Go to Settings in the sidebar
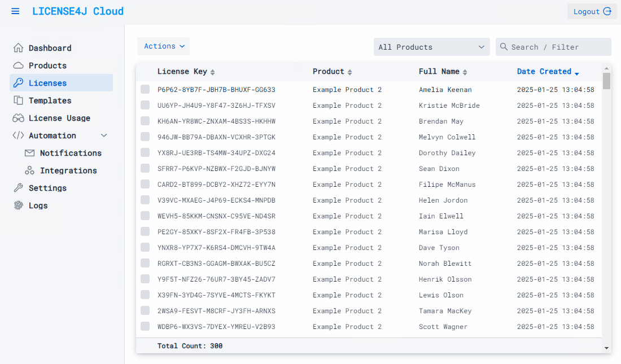 tap(47, 188)
